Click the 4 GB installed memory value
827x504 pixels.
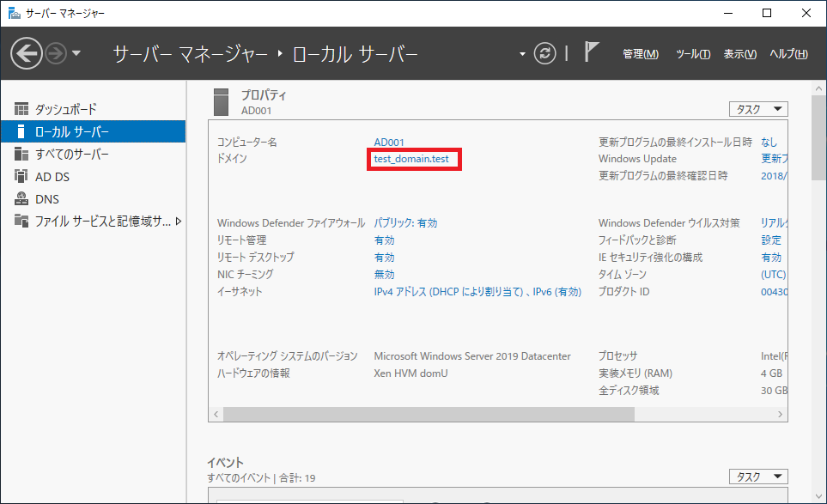pos(771,373)
